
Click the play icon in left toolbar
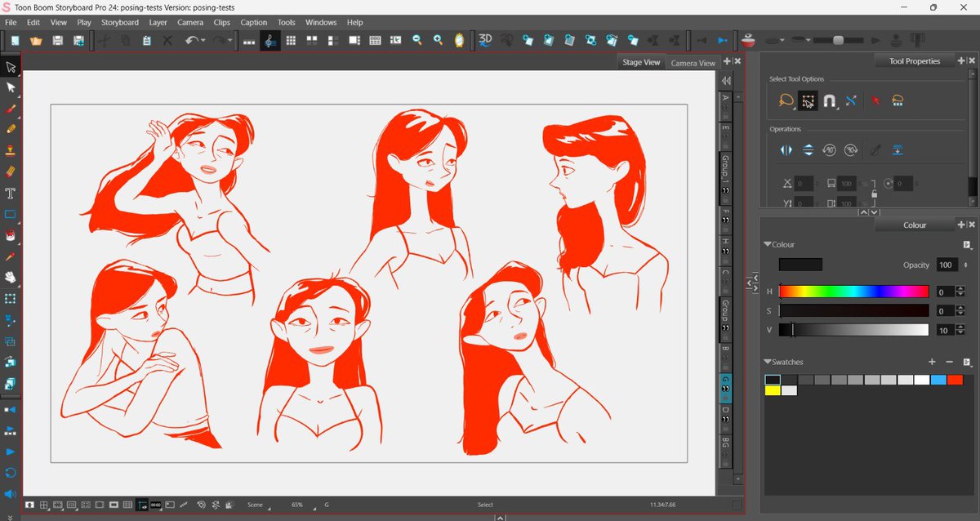[11, 452]
